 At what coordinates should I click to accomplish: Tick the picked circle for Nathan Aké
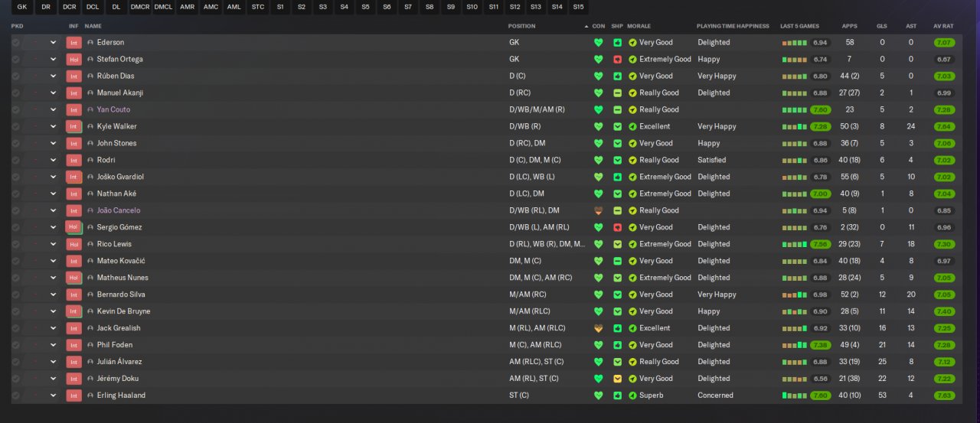15,194
